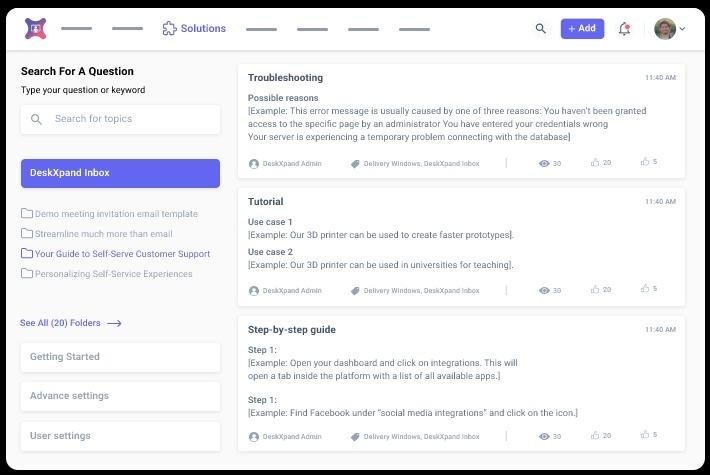710x475 pixels.
Task: Click the thumbs-up icon with 20 on the Troubleshooting card
Action: click(595, 162)
